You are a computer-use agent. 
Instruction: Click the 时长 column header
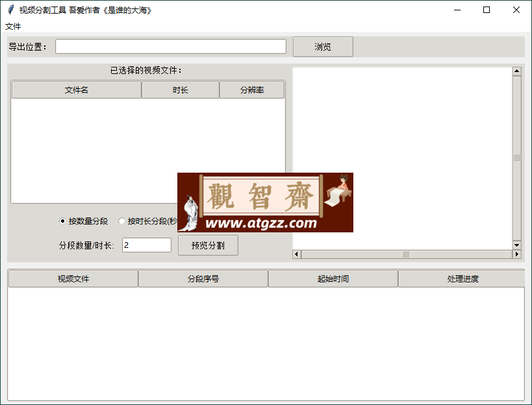tap(180, 90)
